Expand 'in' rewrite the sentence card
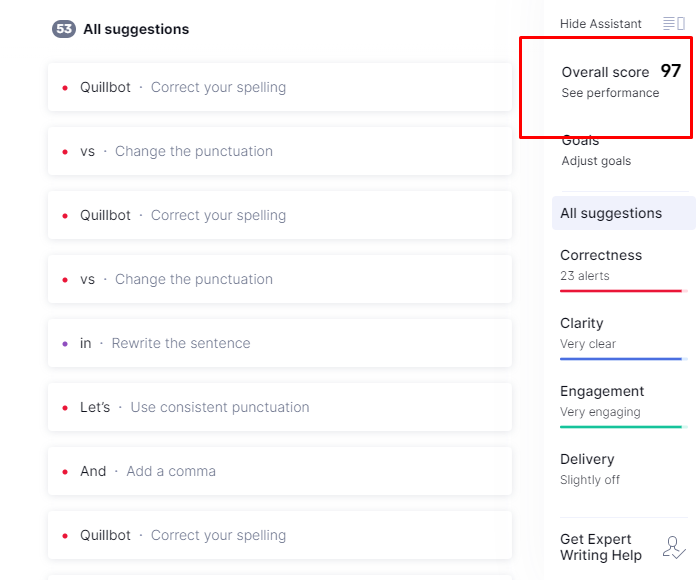The width and height of the screenshot is (697, 580). 280,343
